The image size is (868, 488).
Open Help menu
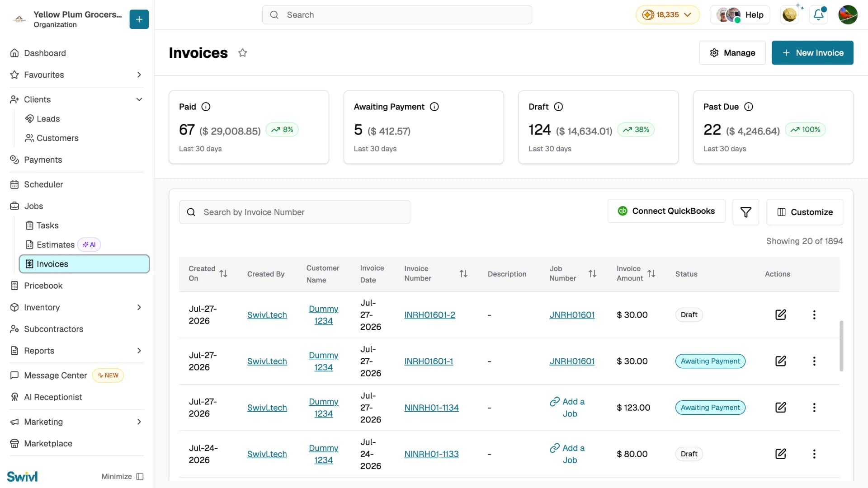pos(740,15)
